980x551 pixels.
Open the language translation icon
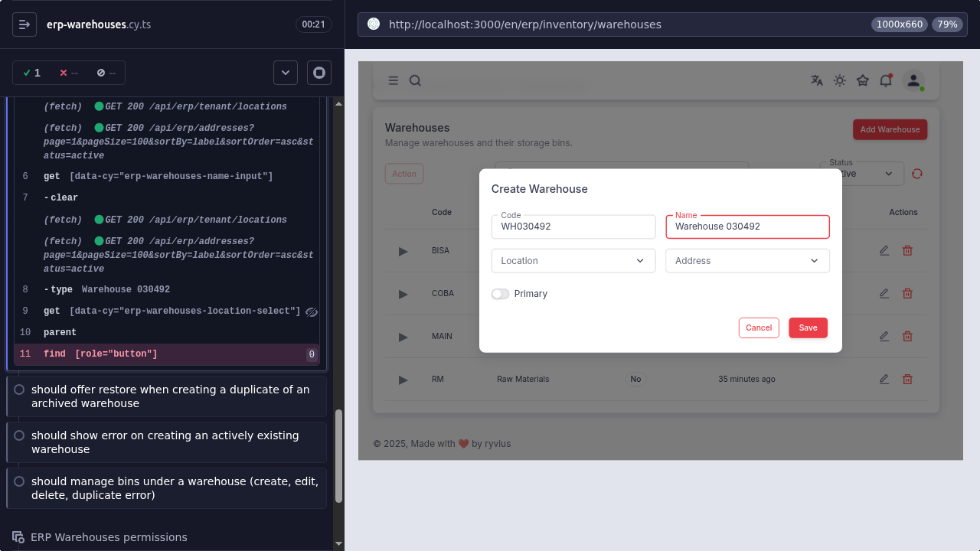pyautogui.click(x=817, y=80)
